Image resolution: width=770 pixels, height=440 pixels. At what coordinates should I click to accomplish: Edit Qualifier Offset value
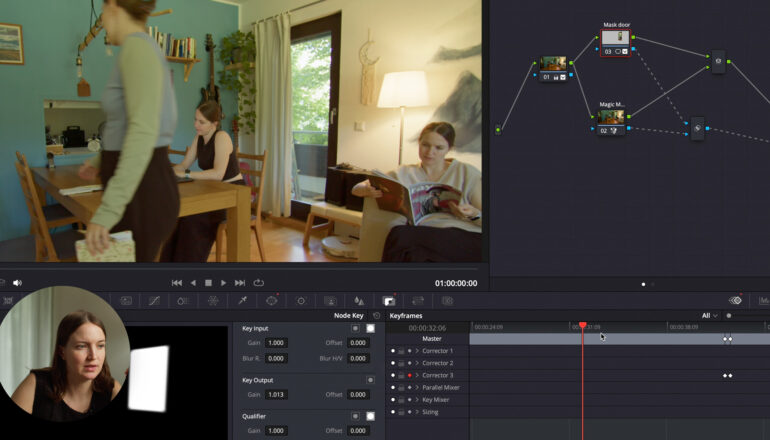pyautogui.click(x=358, y=431)
